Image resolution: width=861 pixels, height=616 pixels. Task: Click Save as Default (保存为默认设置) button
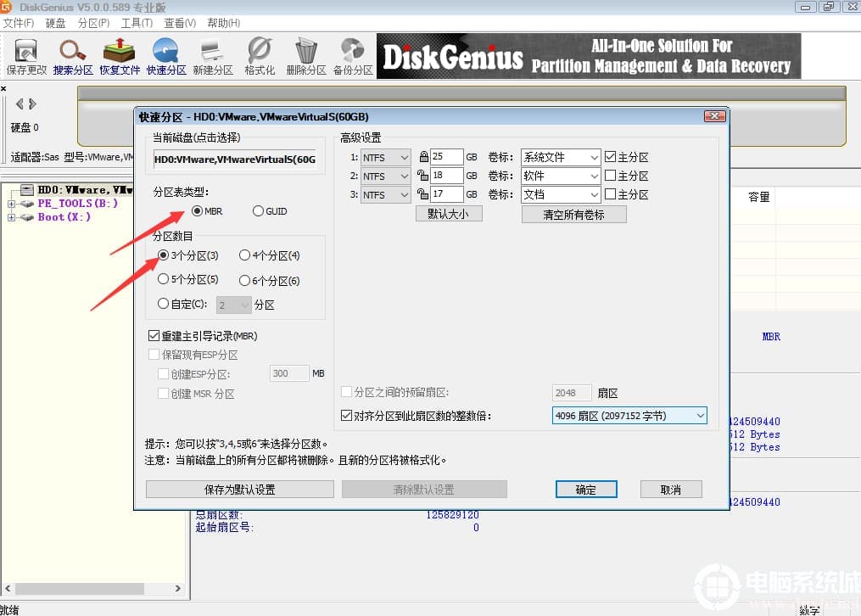pyautogui.click(x=239, y=490)
